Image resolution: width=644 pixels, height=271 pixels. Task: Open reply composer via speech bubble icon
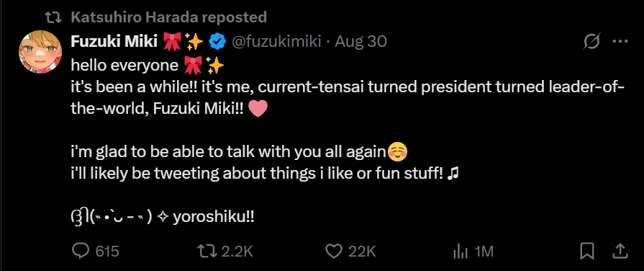(81, 251)
